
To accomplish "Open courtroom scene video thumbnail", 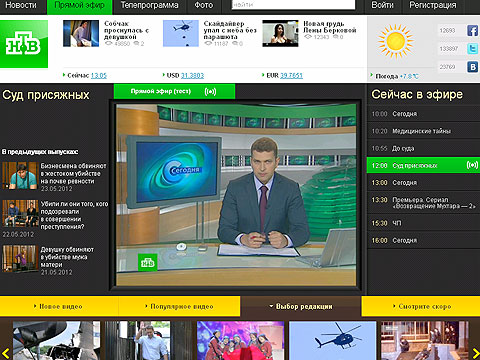I will (425, 340).
